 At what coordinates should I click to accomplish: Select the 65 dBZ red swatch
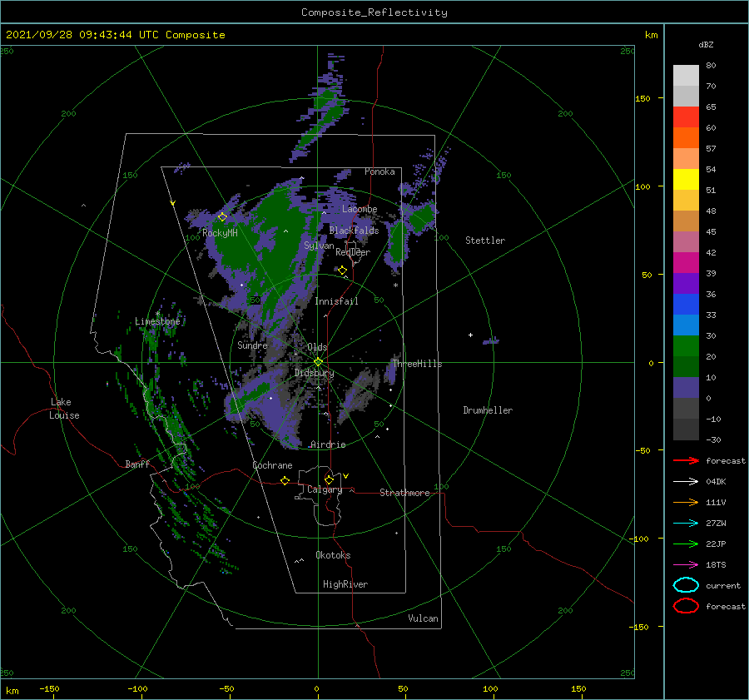coord(686,117)
